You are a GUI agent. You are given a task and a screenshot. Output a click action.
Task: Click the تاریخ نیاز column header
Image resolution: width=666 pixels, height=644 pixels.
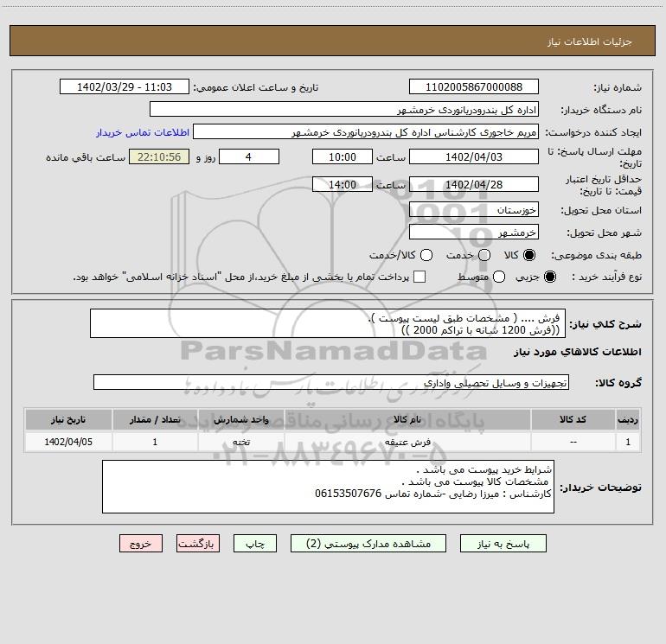point(68,419)
